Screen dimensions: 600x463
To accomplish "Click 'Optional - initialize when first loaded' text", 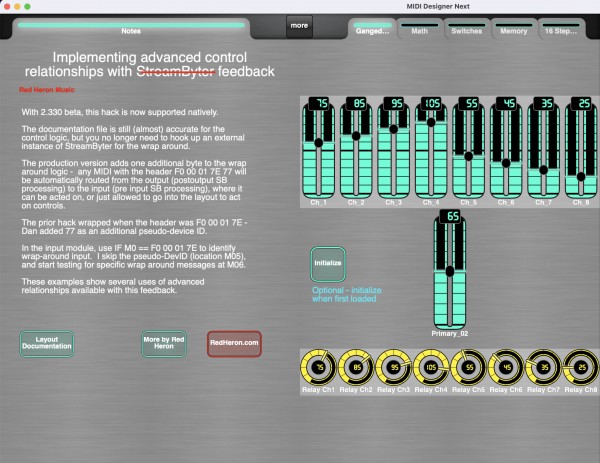I will (x=346, y=295).
